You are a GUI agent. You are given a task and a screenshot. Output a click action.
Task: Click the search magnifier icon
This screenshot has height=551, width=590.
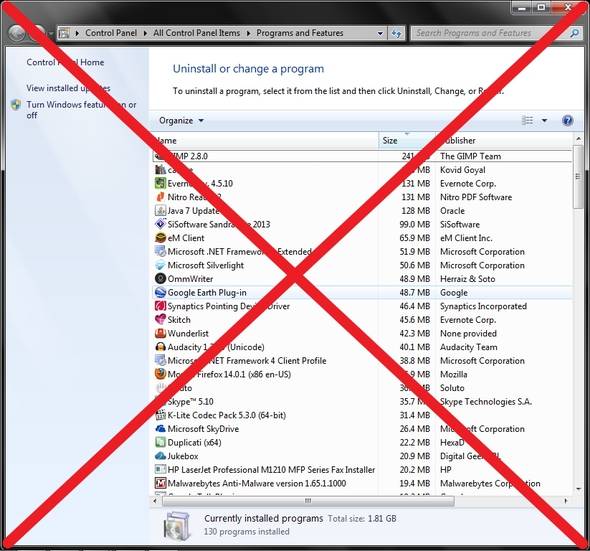coord(574,33)
